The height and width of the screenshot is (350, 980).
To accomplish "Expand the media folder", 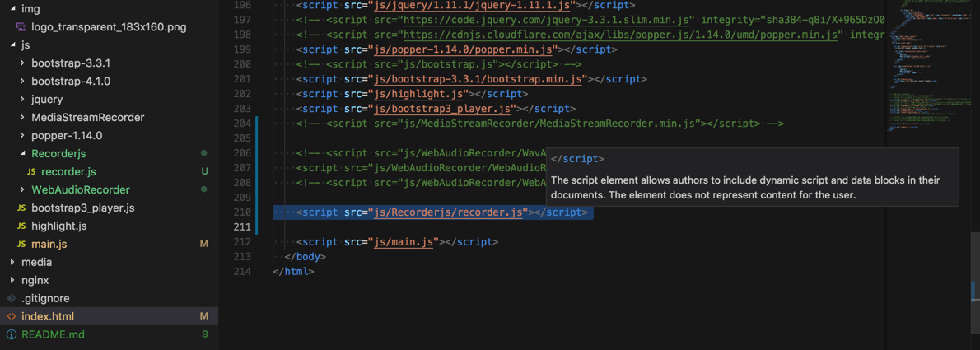I will (12, 262).
